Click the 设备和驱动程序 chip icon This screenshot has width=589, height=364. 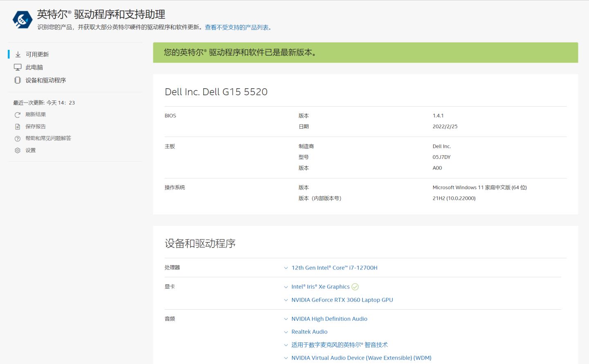click(x=17, y=80)
